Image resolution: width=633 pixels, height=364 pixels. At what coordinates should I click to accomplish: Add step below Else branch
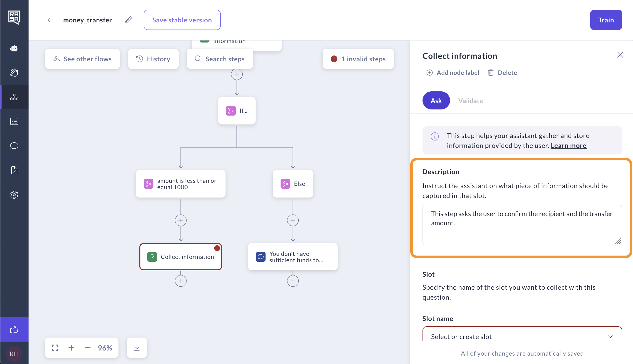[293, 220]
